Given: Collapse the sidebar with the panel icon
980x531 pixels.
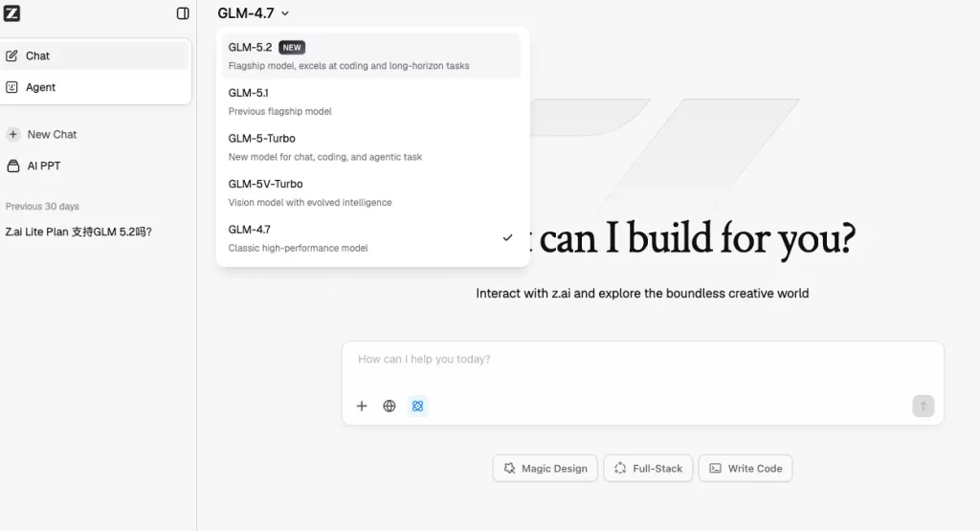Looking at the screenshot, I should point(183,13).
